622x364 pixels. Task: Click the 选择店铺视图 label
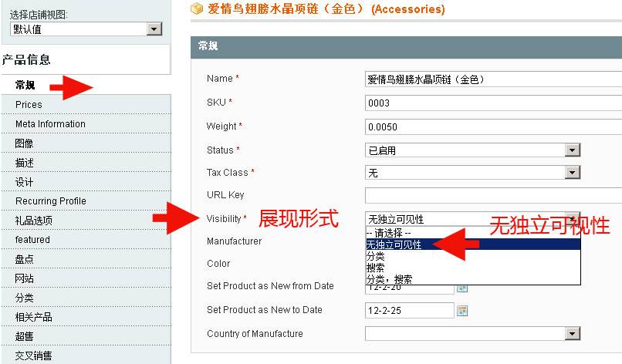[x=39, y=15]
